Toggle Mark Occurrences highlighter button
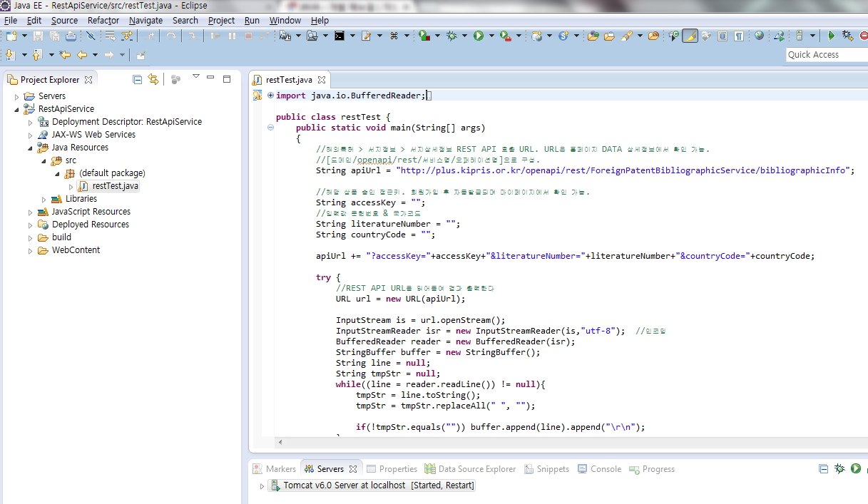The width and height of the screenshot is (868, 504). 689,36
